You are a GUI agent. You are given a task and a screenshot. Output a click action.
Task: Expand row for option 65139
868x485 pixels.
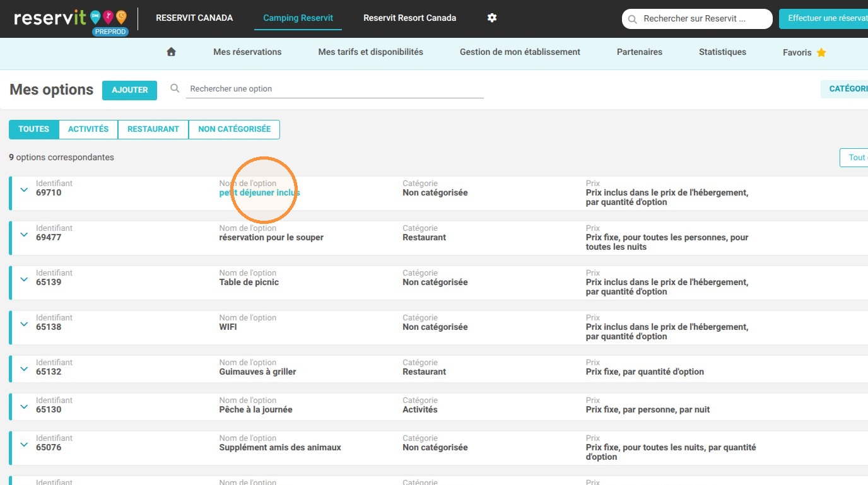point(24,279)
